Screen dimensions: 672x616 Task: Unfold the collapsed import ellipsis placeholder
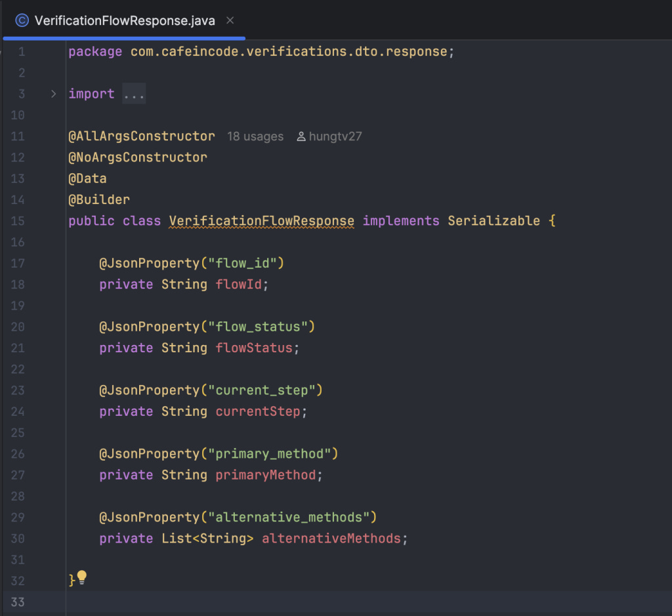point(134,94)
